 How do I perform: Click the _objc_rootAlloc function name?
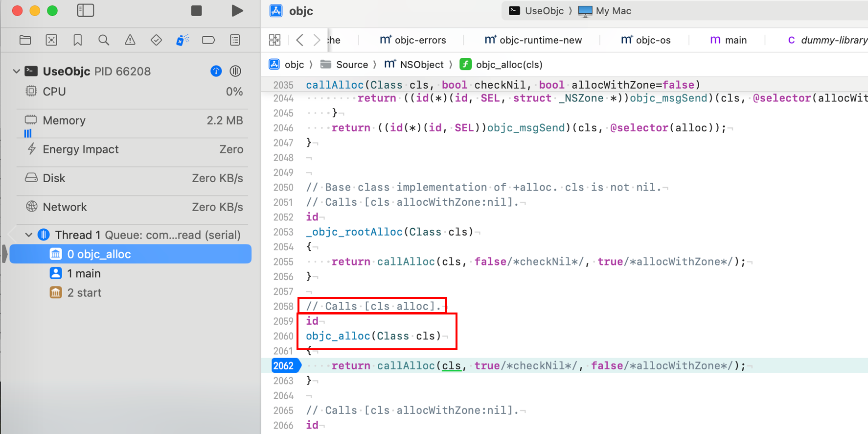click(x=354, y=232)
